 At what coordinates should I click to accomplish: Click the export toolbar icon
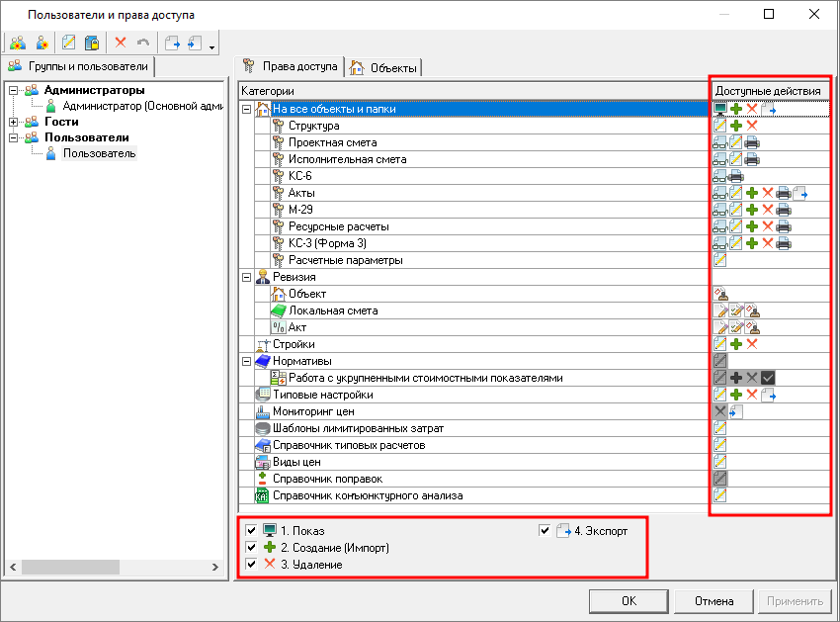(x=172, y=43)
